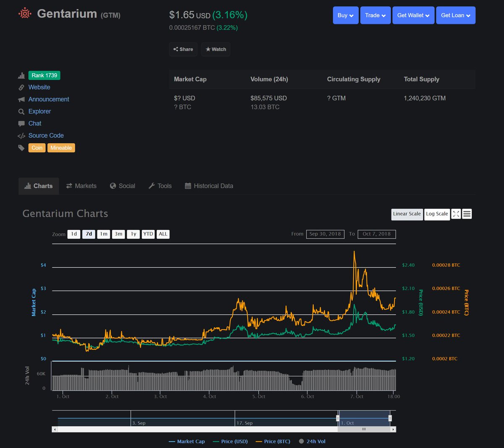Image resolution: width=504 pixels, height=448 pixels.
Task: Open the Source Code link
Action: point(46,136)
